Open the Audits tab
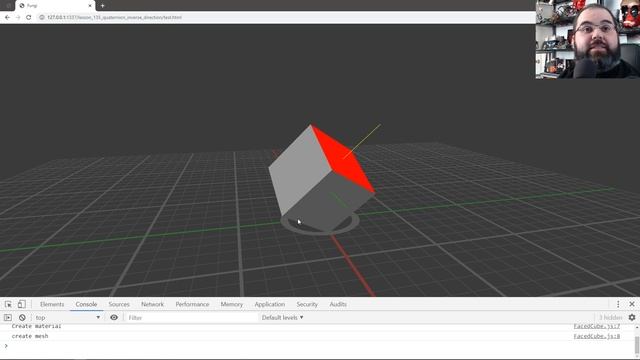Image resolution: width=640 pixels, height=360 pixels. pyautogui.click(x=338, y=304)
